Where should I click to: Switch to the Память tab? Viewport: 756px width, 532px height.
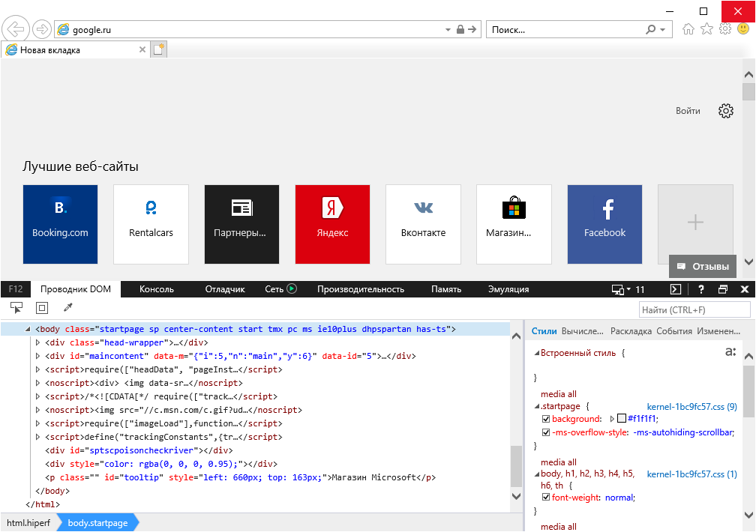446,289
